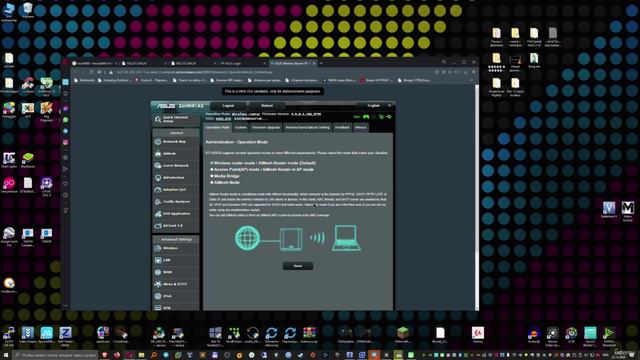Click the Windows taskbar search box
Screen dimensions: 640x360
click(x=56, y=355)
